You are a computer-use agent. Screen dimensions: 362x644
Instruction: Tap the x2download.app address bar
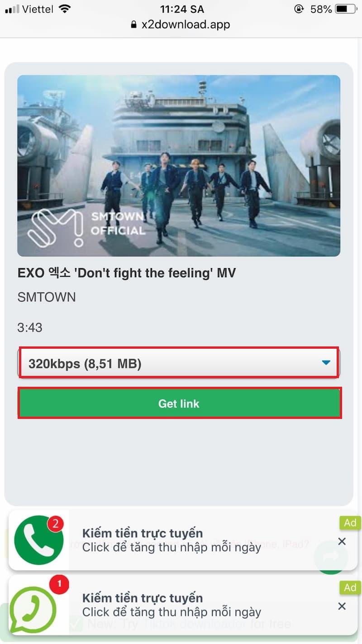coord(180,24)
